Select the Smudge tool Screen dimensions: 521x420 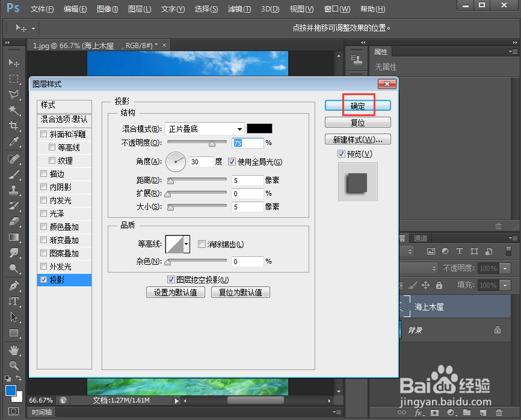coord(14,253)
